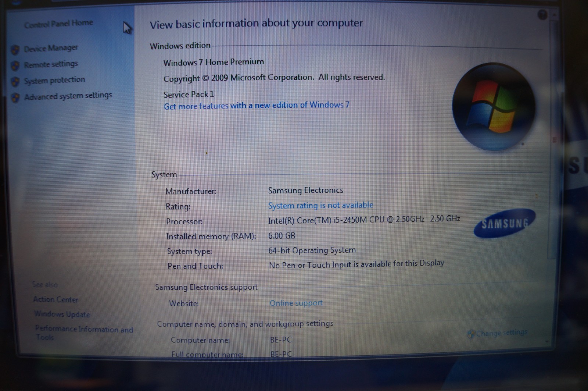Screen dimensions: 588x391
Task: Click the Computer name label
Action: (200, 340)
